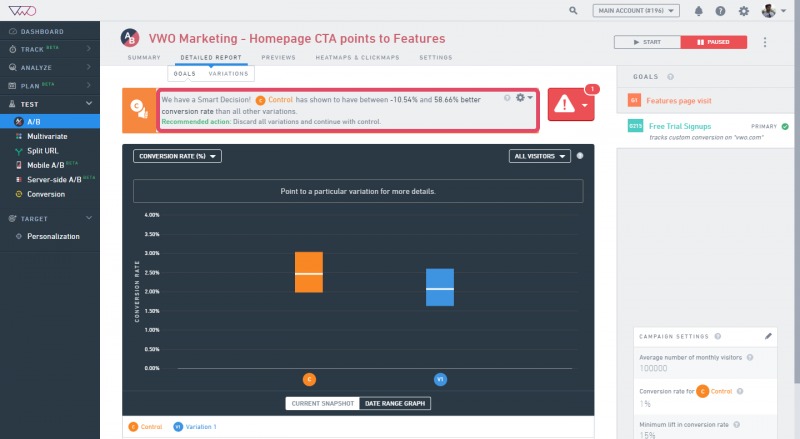Click the A/B campaign type badge icon
Screen dimensions: 800x439
130,38
